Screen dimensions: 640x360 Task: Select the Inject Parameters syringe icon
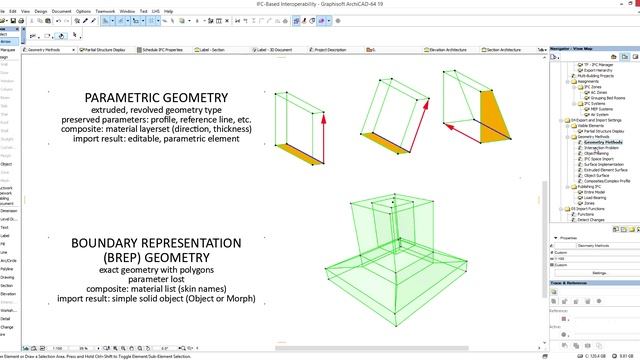pos(93,21)
